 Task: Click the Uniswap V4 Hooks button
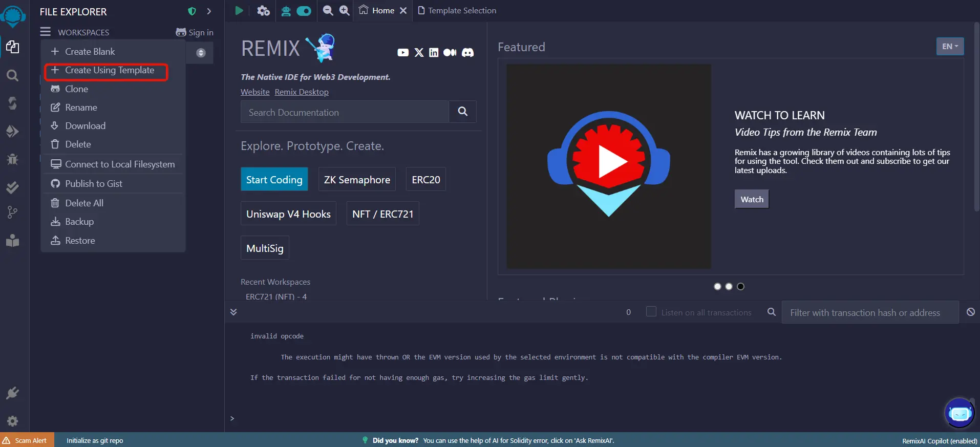289,214
